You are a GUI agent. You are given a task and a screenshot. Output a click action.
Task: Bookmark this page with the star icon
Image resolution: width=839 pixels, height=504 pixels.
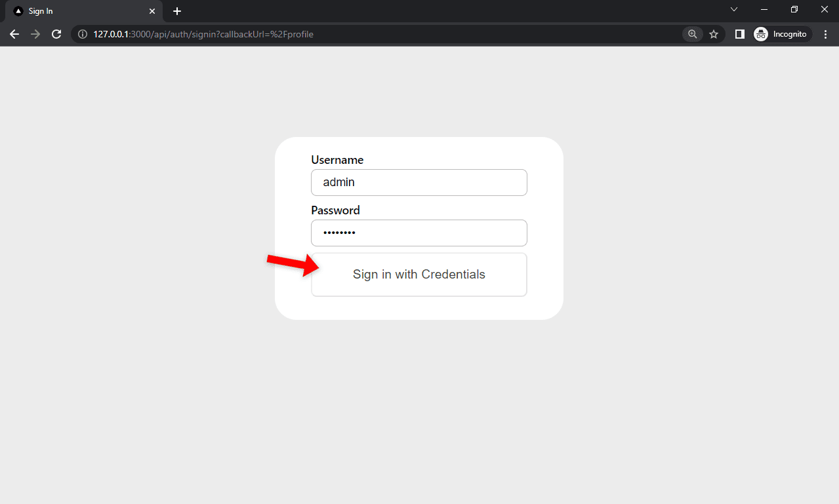coord(714,34)
